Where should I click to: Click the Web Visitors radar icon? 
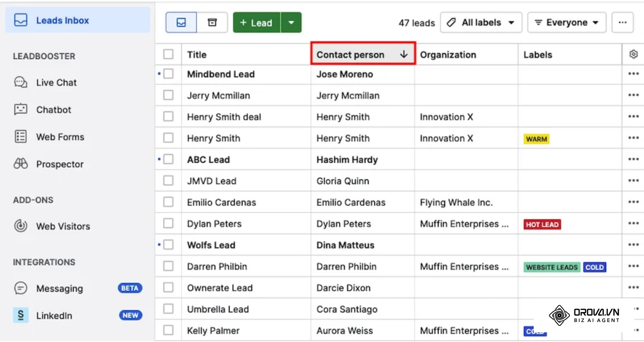(21, 226)
